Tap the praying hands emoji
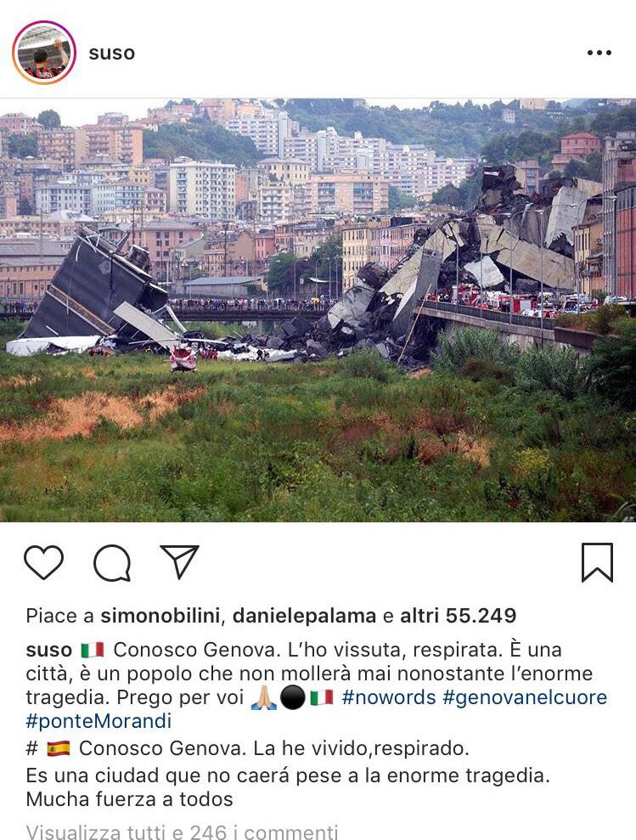The width and height of the screenshot is (636, 840). point(263,697)
